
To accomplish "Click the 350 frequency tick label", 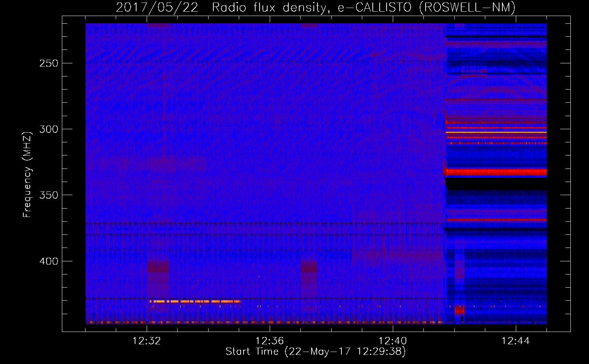I will pyautogui.click(x=49, y=195).
